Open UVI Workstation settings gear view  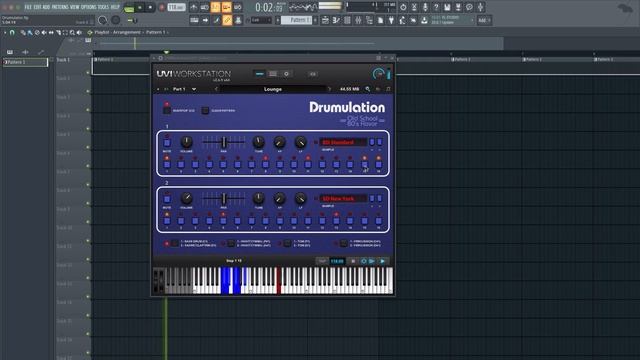tap(286, 74)
